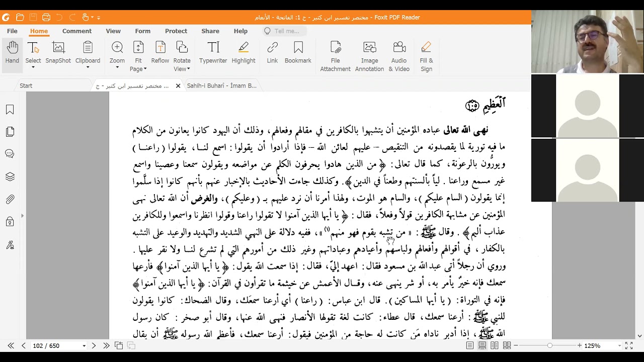Open the Clipboard tool
The width and height of the screenshot is (644, 362).
click(88, 53)
